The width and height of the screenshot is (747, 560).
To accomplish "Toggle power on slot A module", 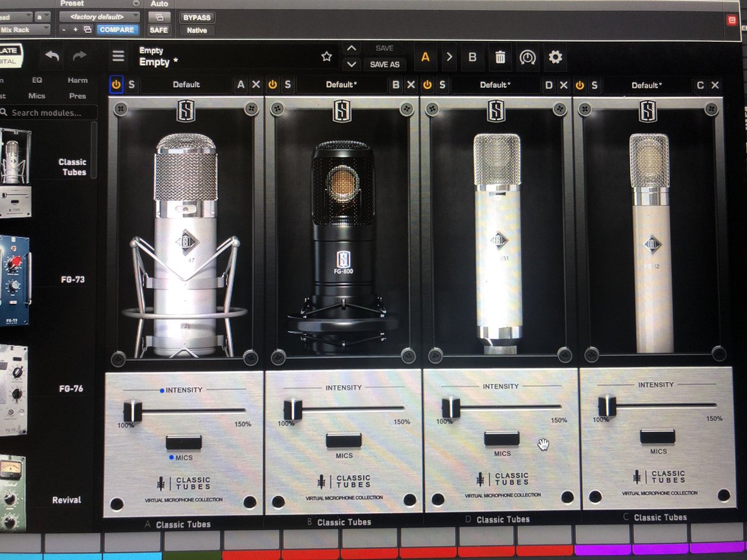I will (116, 84).
